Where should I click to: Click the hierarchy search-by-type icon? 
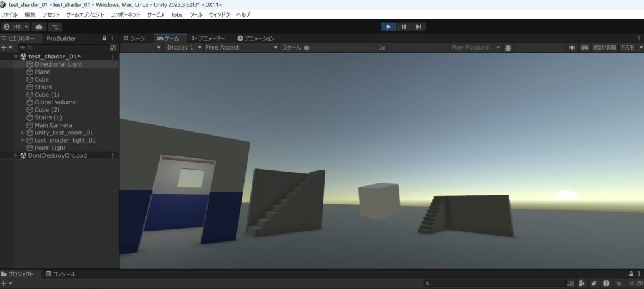pos(113,48)
